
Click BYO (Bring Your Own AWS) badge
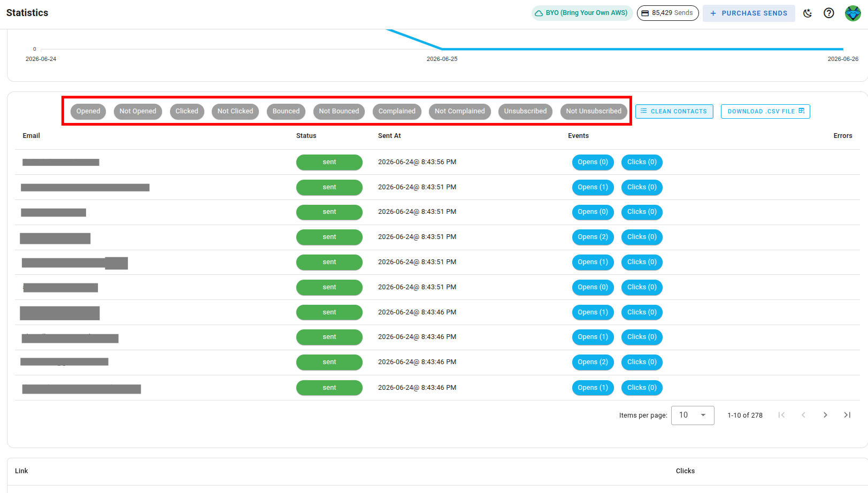pos(582,13)
